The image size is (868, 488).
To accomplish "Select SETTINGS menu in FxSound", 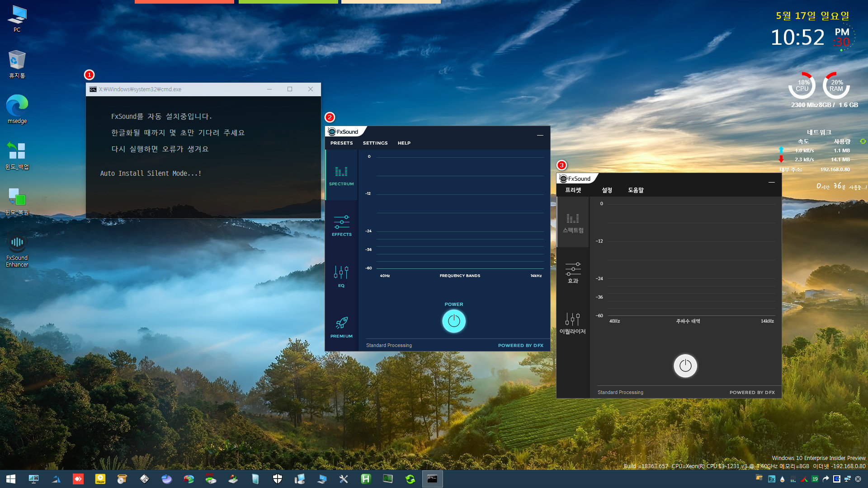I will [375, 143].
